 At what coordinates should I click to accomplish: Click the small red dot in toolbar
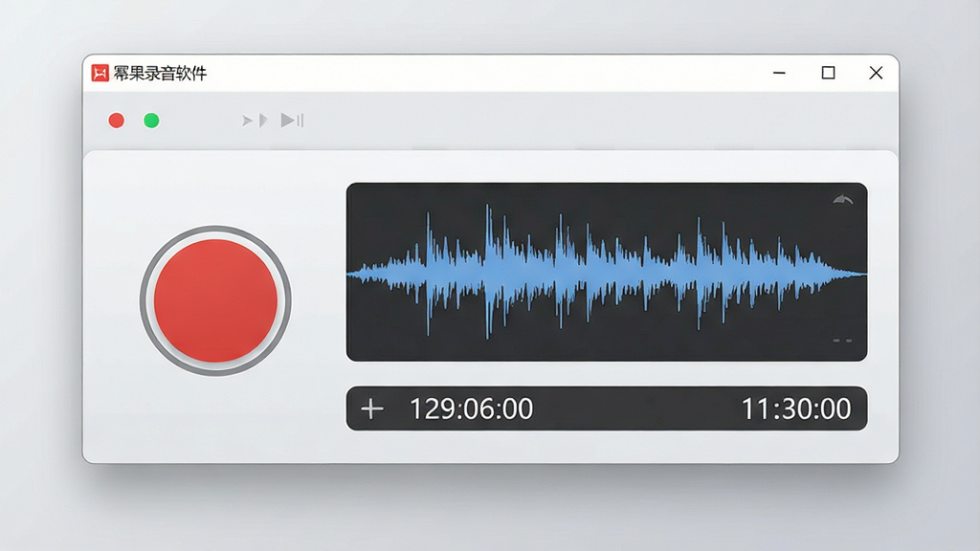pyautogui.click(x=116, y=121)
